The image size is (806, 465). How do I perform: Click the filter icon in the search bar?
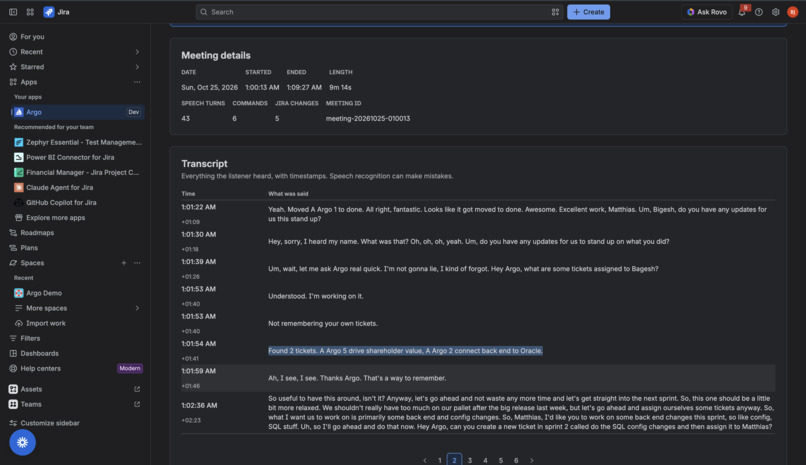[555, 12]
